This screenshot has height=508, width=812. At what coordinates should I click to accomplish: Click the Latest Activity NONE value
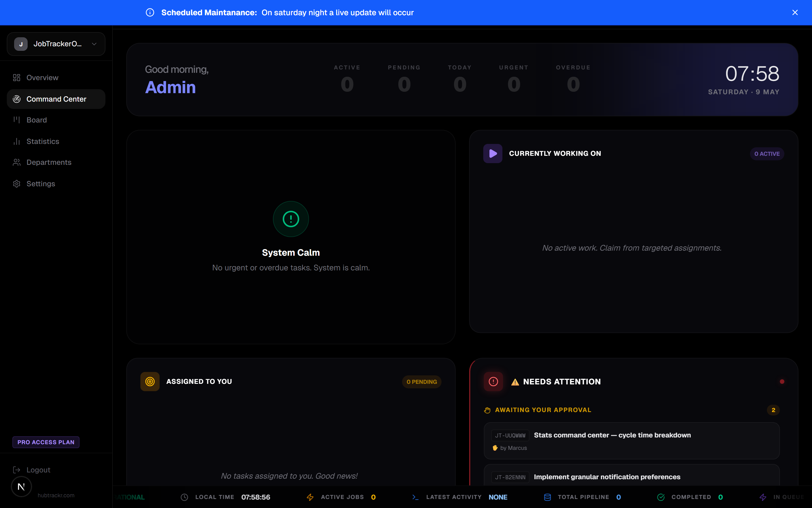[498, 497]
